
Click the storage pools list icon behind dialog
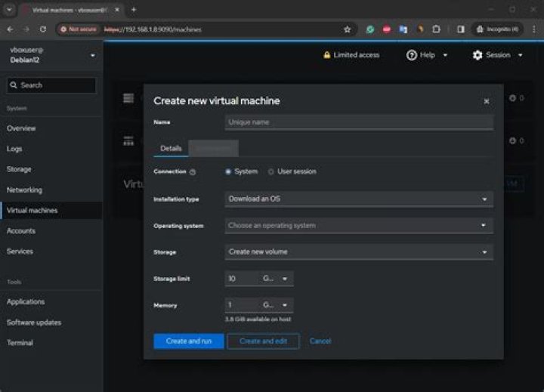coord(128,98)
